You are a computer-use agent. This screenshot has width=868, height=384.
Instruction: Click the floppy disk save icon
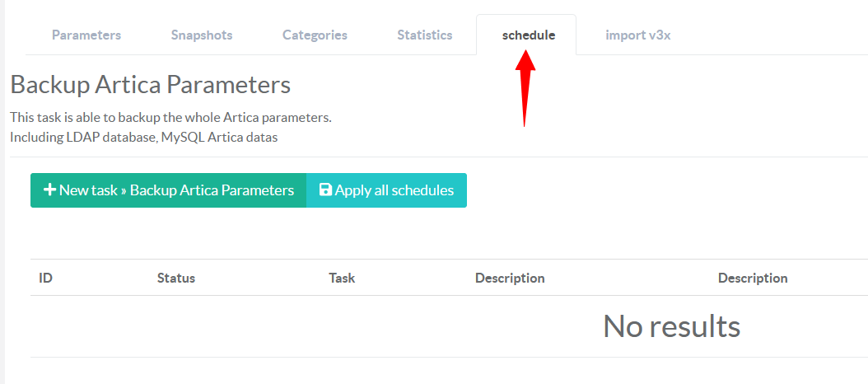325,190
